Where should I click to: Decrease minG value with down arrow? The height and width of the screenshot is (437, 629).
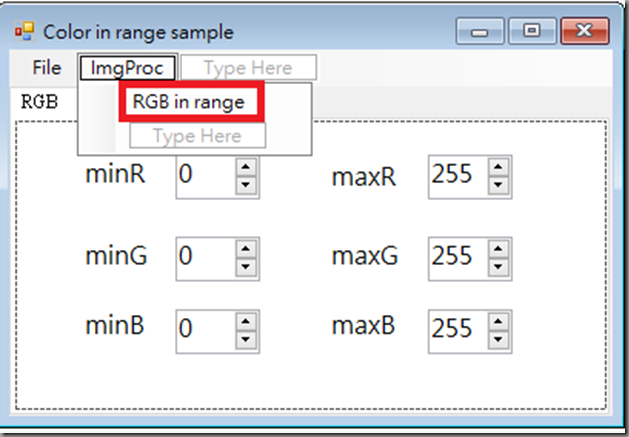coord(246,268)
